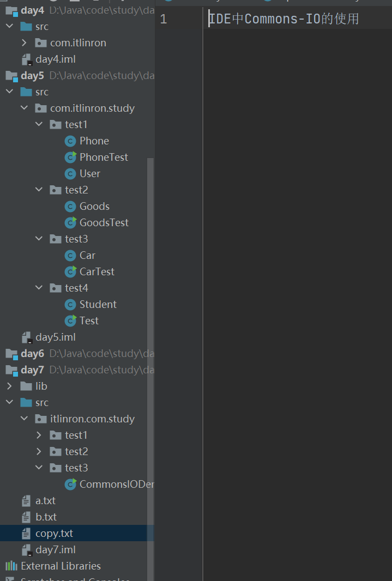This screenshot has height=581, width=392.
Task: Click the Student class icon
Action: pos(71,304)
